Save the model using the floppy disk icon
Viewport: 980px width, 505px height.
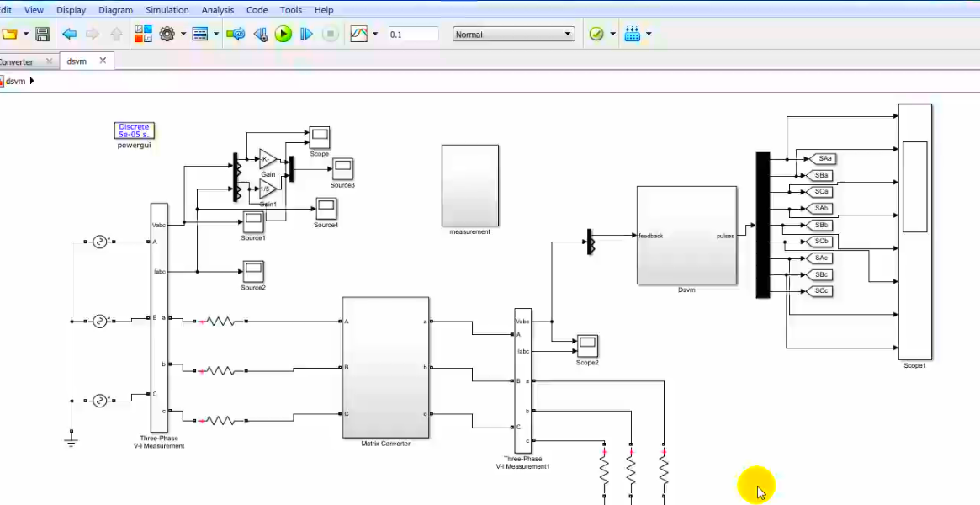tap(42, 35)
